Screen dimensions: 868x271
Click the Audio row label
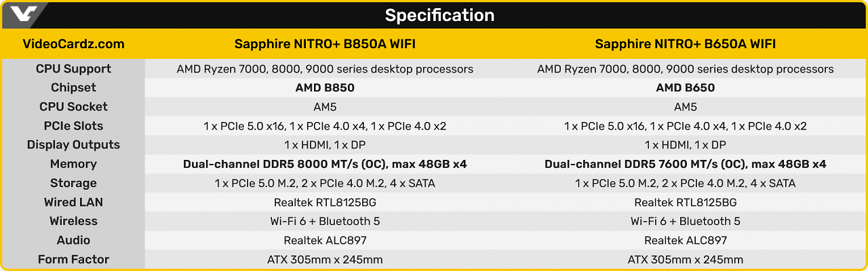pyautogui.click(x=73, y=240)
